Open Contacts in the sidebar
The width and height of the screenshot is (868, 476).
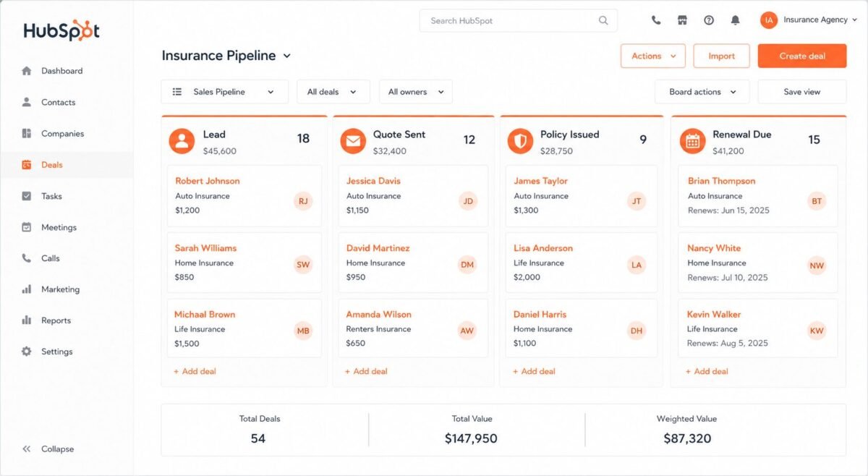tap(58, 102)
